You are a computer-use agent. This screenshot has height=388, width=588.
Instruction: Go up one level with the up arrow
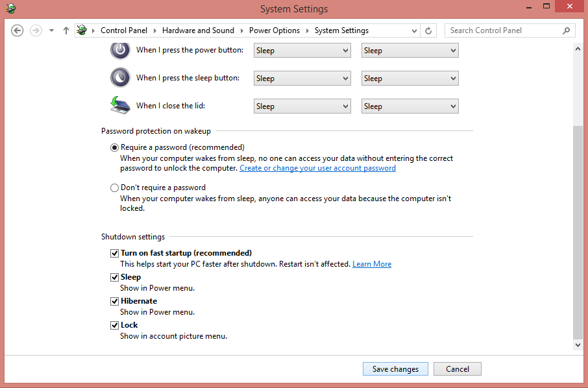66,30
